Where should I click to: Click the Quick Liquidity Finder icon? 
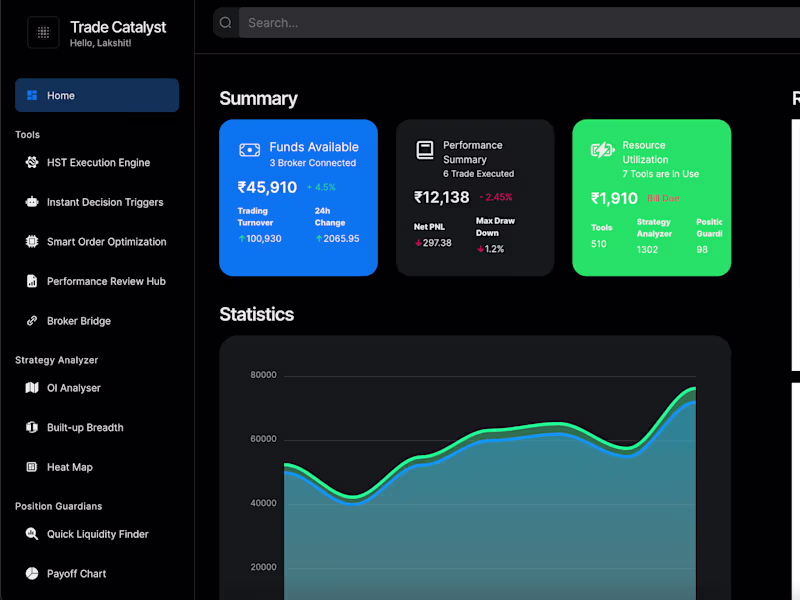32,534
